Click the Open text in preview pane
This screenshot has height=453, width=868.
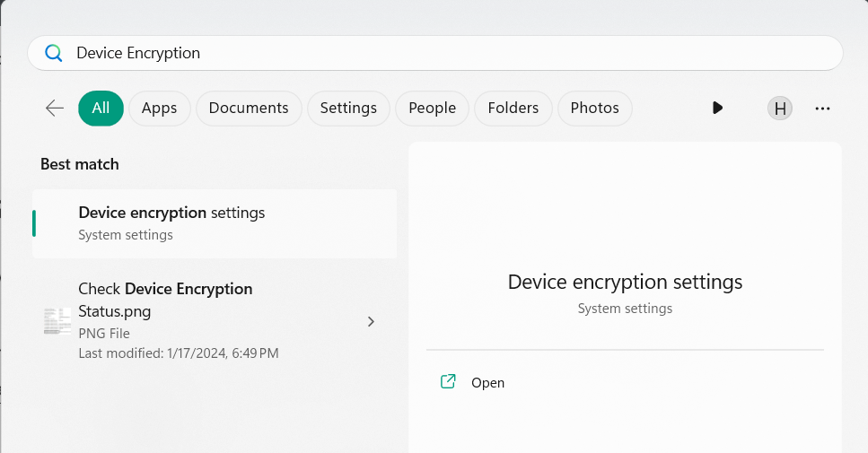(487, 382)
